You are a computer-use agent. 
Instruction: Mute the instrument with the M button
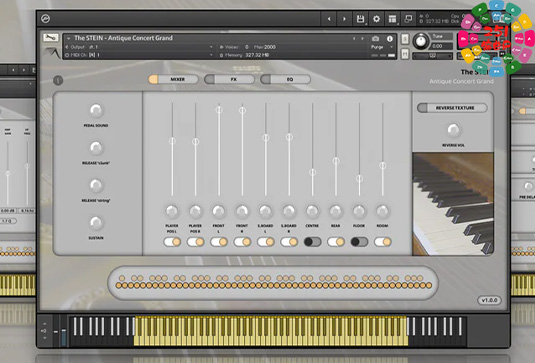point(405,54)
